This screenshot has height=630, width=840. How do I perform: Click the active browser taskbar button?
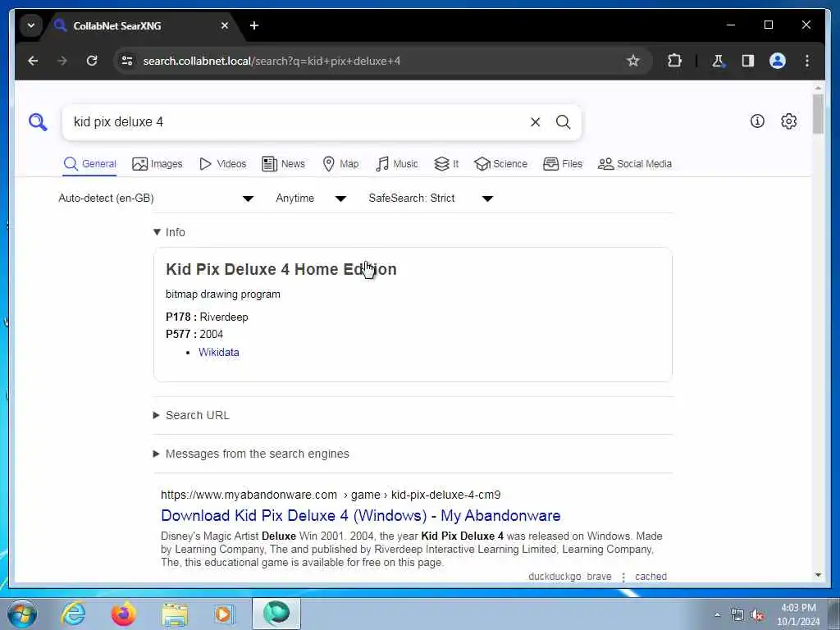276,614
